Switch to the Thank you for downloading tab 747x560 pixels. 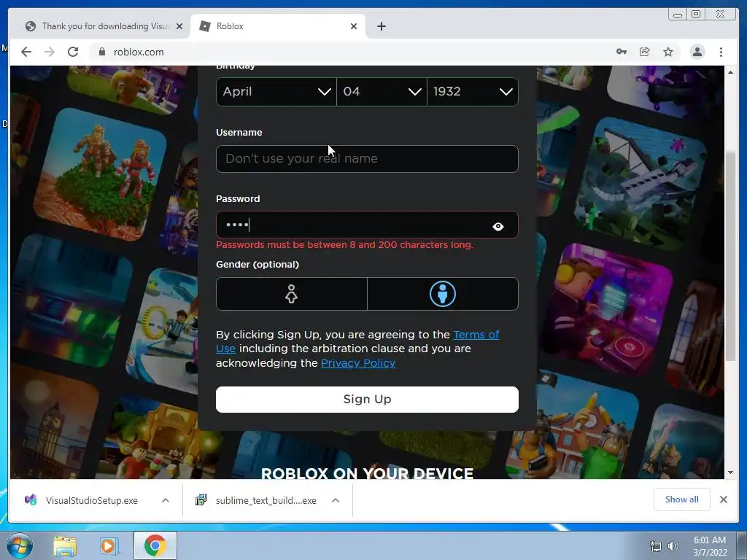(x=104, y=26)
